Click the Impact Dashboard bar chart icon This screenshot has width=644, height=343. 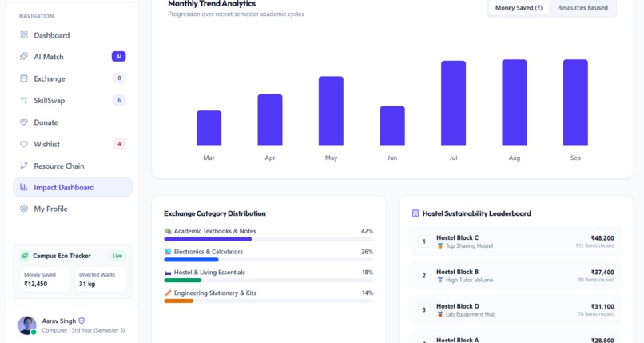[24, 187]
